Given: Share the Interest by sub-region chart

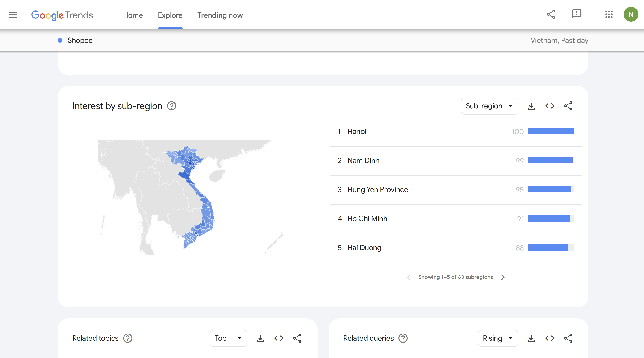Looking at the screenshot, I should click(x=568, y=106).
